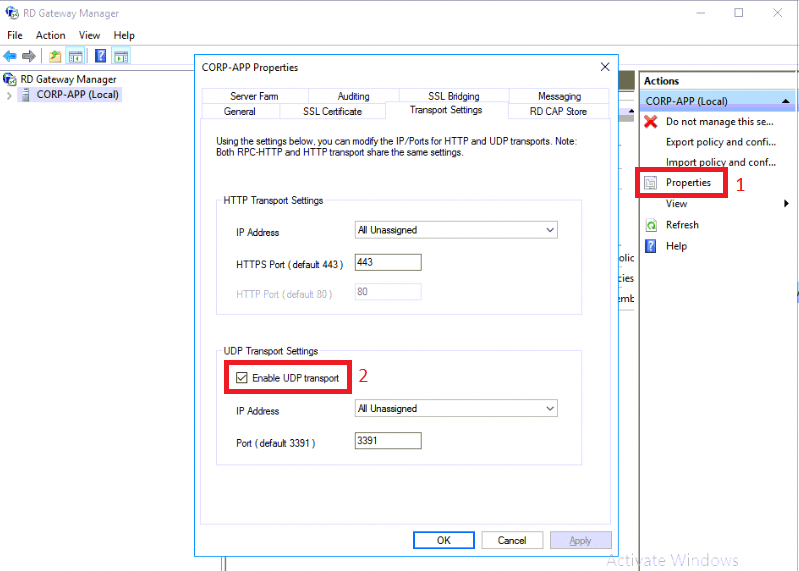The image size is (799, 571).
Task: Click the RD Gateway Manager root tree icon
Action: tap(9, 79)
